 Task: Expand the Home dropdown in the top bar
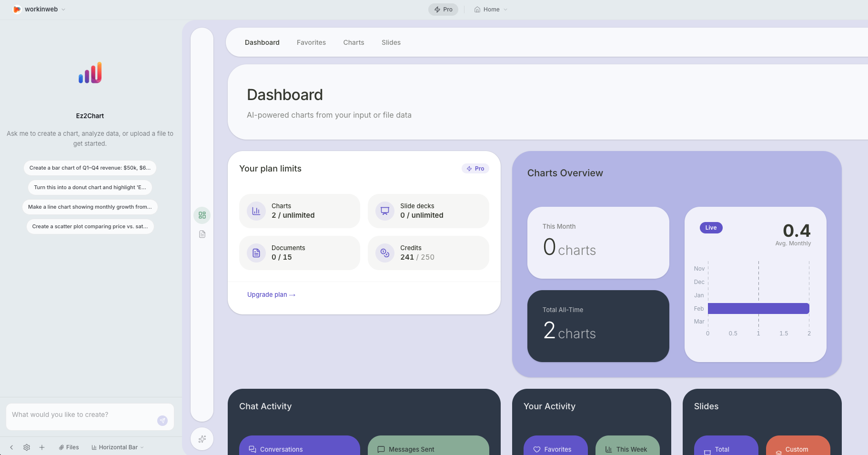coord(490,9)
